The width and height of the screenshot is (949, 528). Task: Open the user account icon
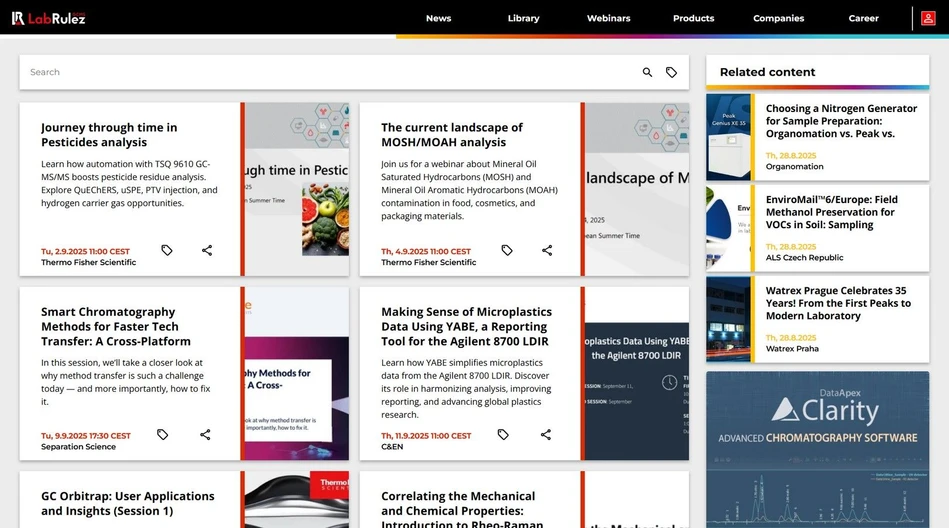click(928, 18)
